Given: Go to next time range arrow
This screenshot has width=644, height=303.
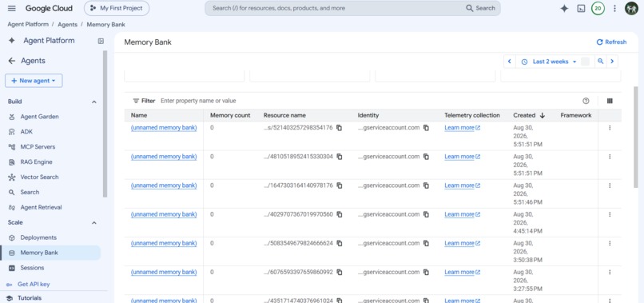Looking at the screenshot, I should click(x=612, y=62).
